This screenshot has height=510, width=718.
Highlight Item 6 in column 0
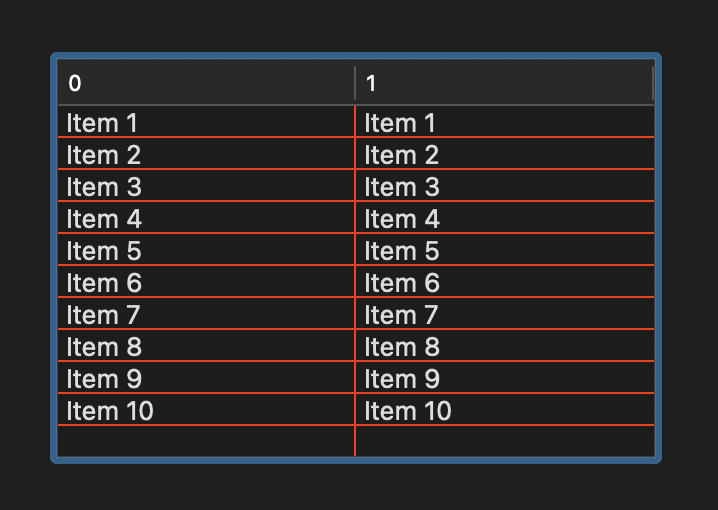[103, 283]
